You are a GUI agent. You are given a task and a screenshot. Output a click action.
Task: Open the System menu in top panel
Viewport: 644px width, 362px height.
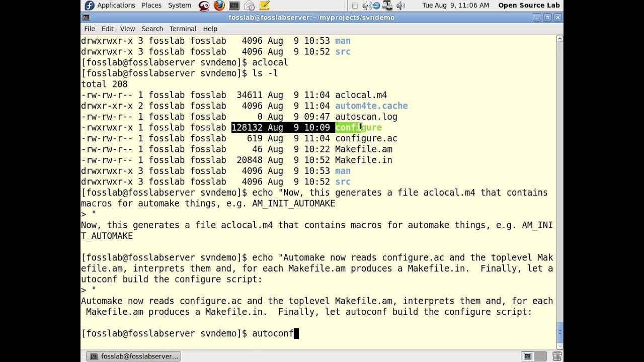[180, 6]
